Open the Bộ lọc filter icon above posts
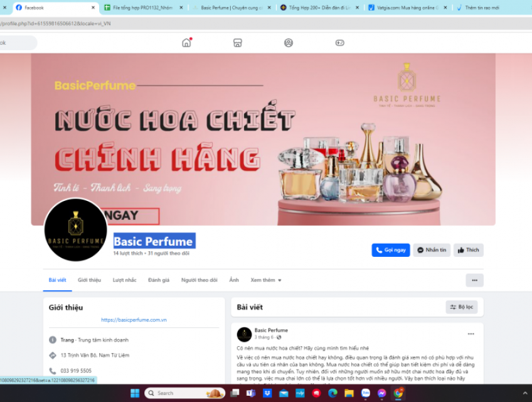The image size is (532, 402). pyautogui.click(x=462, y=307)
